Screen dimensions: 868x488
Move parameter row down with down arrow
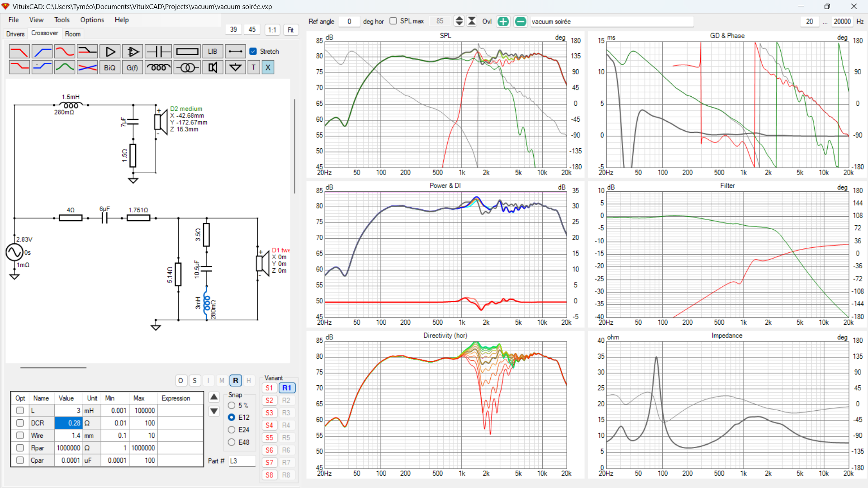pos(214,411)
